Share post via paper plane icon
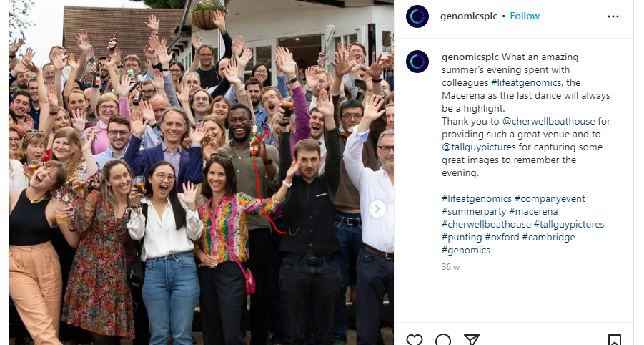644x345 pixels. [472, 341]
